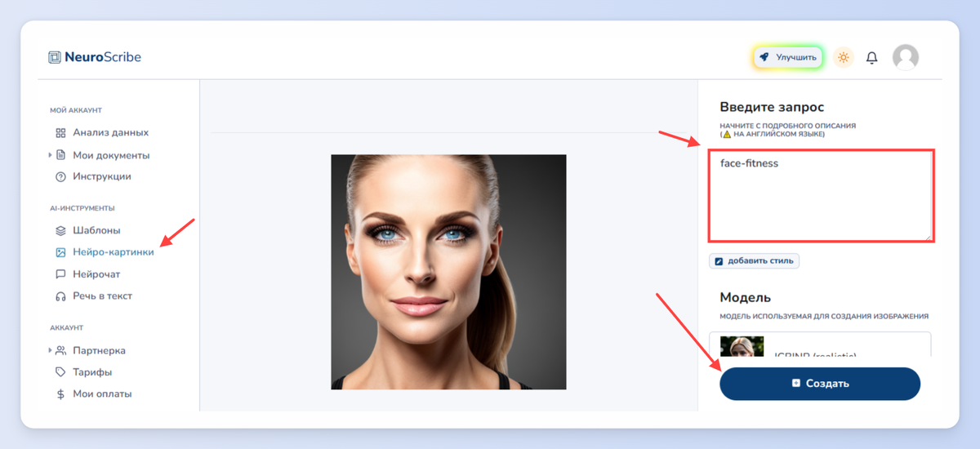Open the notifications bell icon

point(871,57)
